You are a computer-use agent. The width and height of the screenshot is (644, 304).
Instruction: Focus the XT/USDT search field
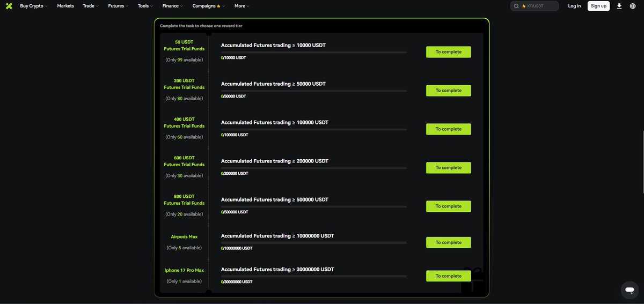tap(535, 6)
